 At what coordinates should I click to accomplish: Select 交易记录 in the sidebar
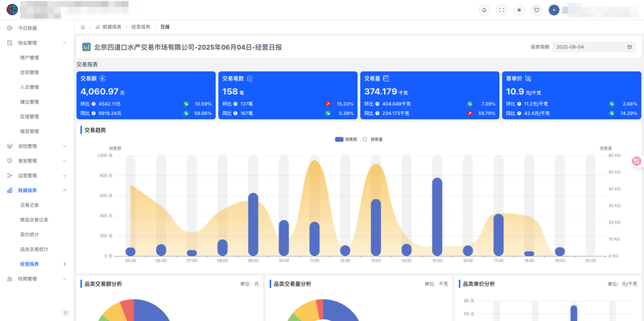[x=29, y=205]
